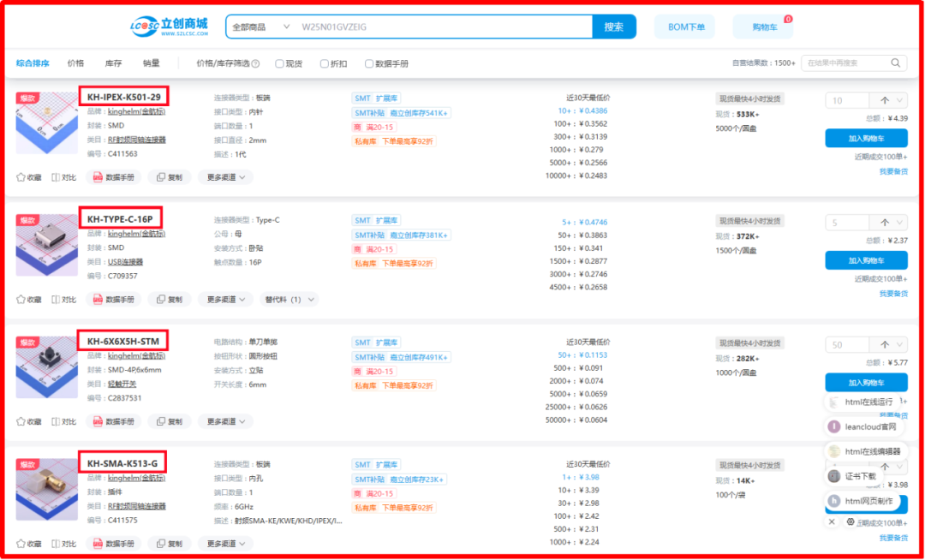Open datasheet 数据手册 for KH-SMA-K513-G
925x560 pixels.
(113, 544)
